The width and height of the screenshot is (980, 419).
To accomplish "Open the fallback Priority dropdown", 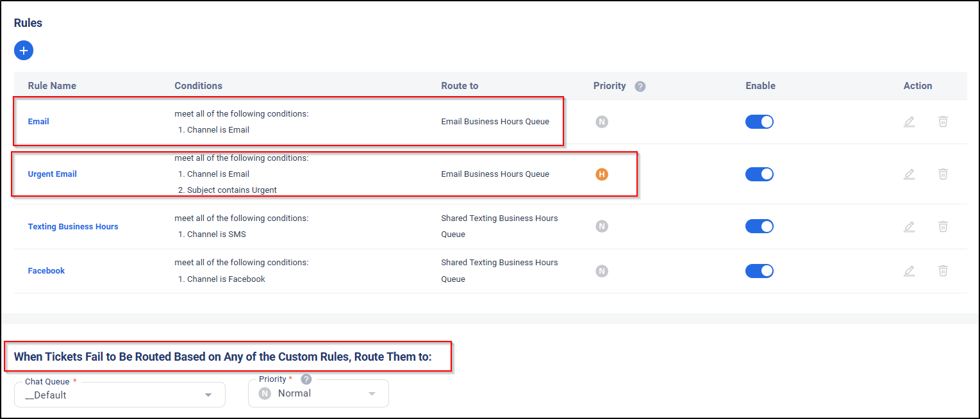I will pyautogui.click(x=319, y=393).
